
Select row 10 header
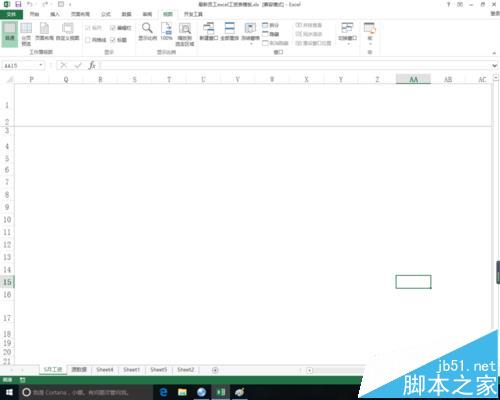point(7,220)
